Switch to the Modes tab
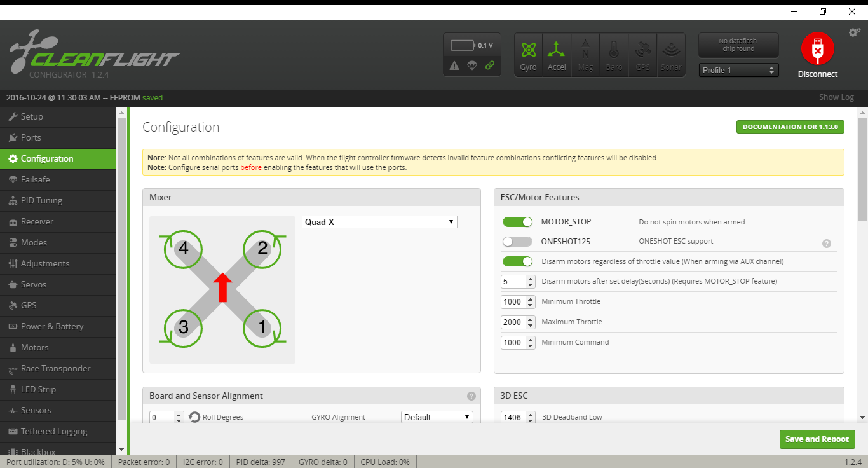 click(x=58, y=242)
